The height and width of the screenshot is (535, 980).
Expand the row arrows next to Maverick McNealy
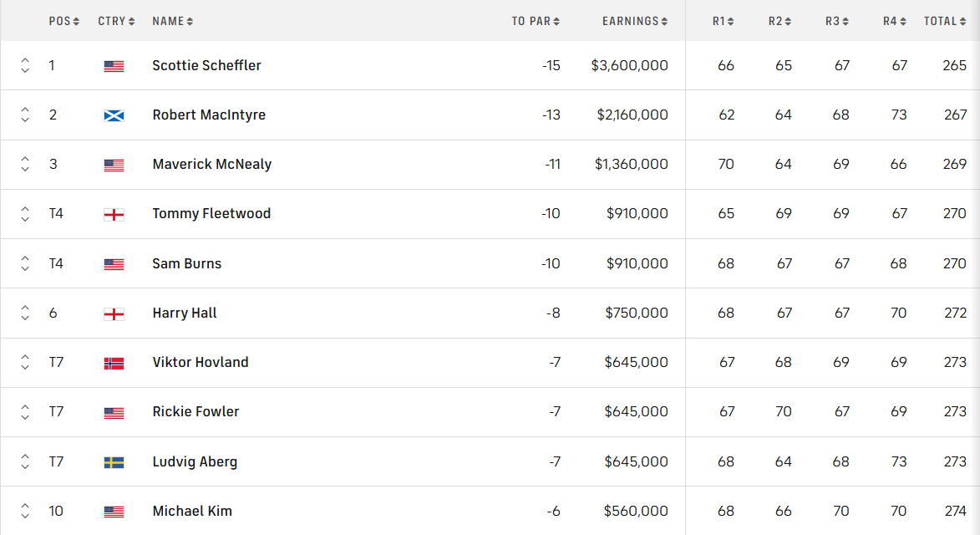pos(24,164)
